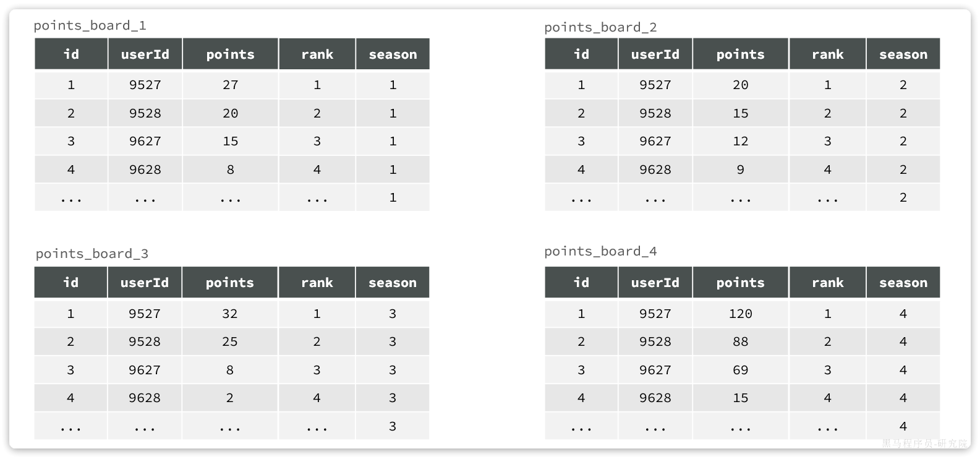Click season header in points_board_1
Screen dimensions: 980x459
(393, 54)
